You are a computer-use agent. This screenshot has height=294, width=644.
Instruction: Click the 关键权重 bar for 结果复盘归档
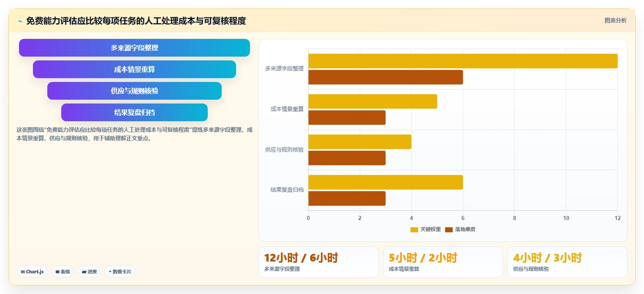click(386, 182)
